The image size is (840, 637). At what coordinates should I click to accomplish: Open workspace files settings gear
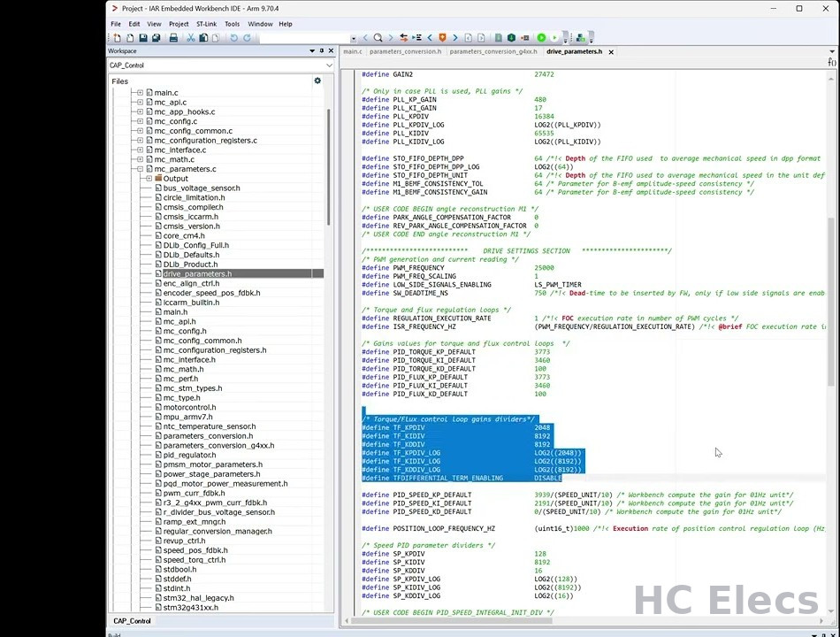(x=317, y=81)
